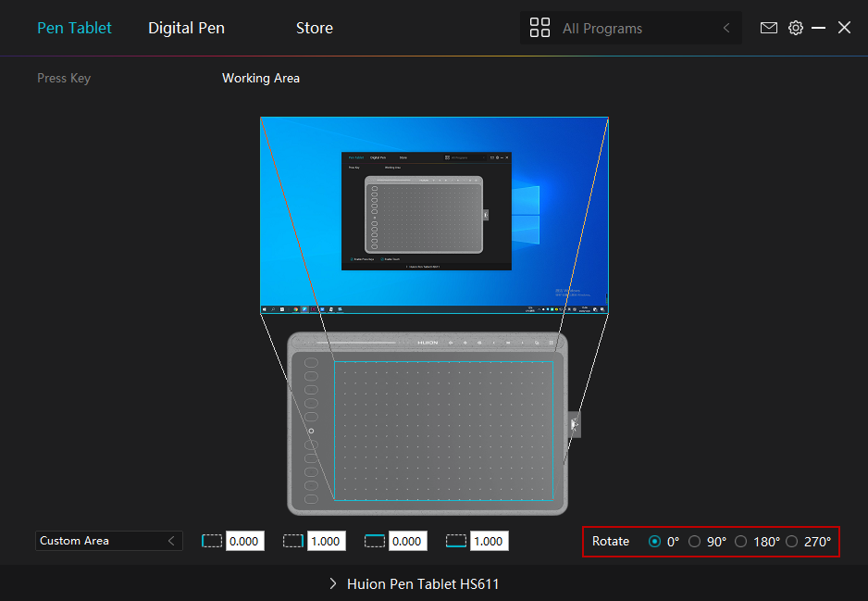Select the 90° rotate option
868x601 pixels.
[x=694, y=541]
